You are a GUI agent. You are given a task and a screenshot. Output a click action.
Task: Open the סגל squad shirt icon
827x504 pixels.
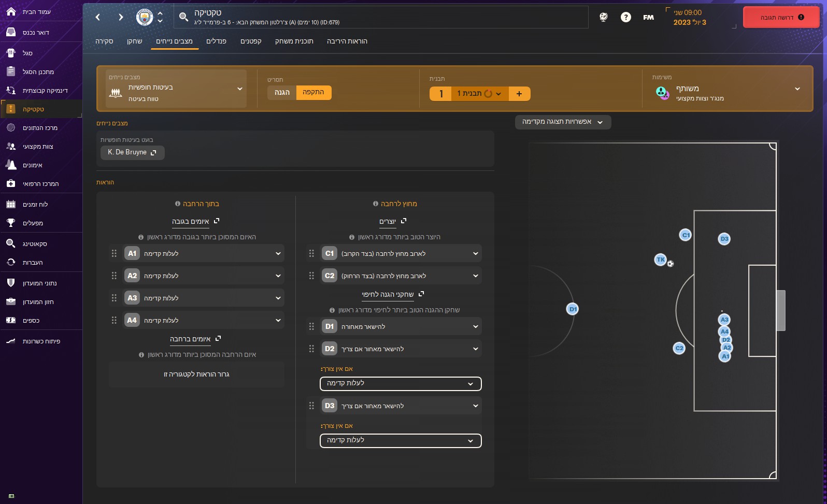11,53
